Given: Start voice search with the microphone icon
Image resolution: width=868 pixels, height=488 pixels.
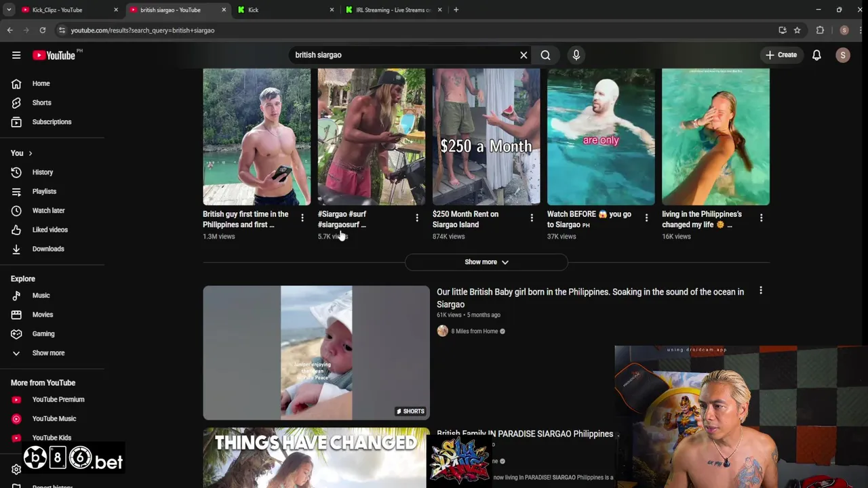Looking at the screenshot, I should pyautogui.click(x=576, y=55).
